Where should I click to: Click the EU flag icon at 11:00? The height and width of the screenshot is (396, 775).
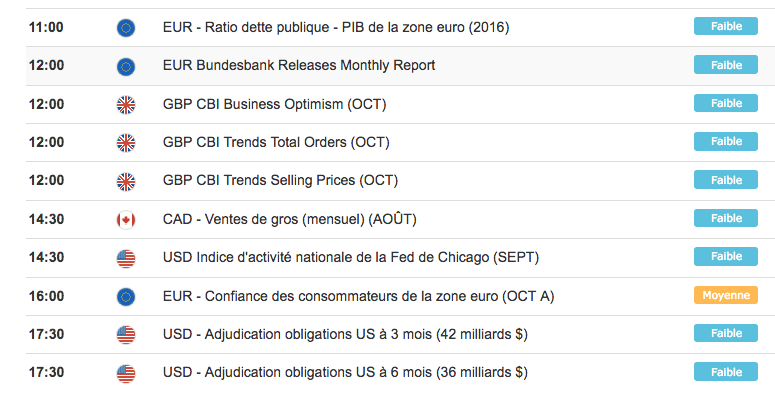126,28
